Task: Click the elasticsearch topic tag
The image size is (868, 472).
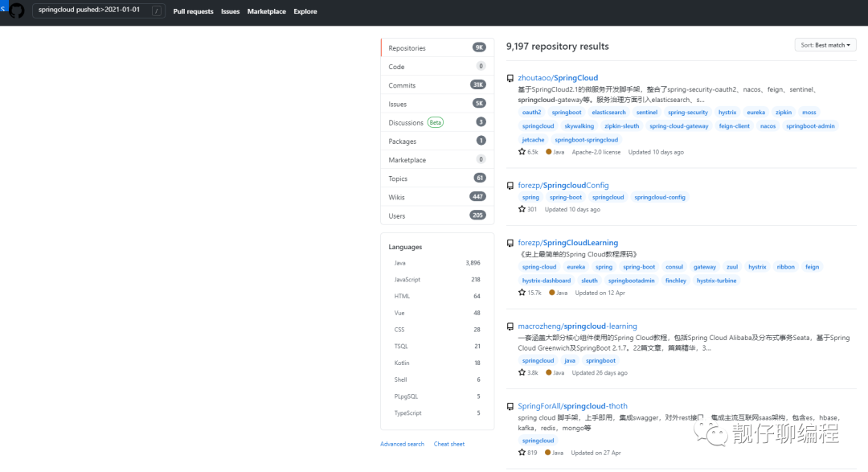Action: [608, 112]
